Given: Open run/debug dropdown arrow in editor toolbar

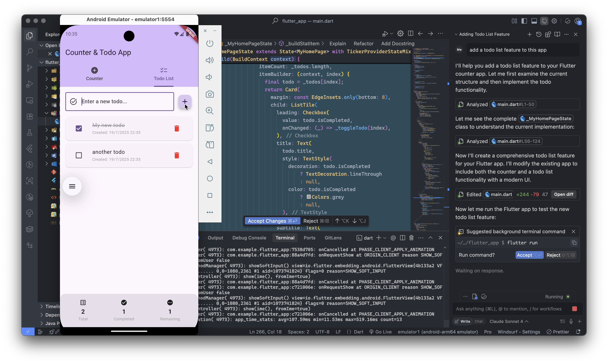Looking at the screenshot, I should pyautogui.click(x=391, y=34).
